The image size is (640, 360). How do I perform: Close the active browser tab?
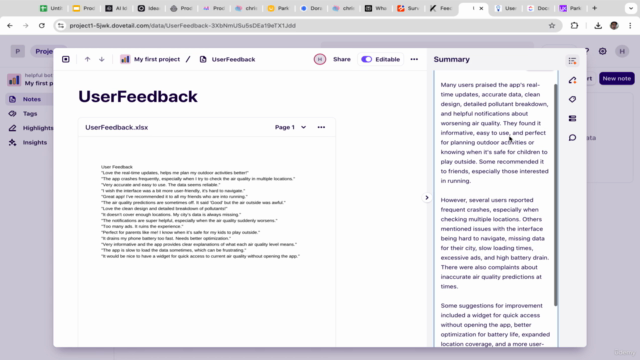[x=481, y=8]
